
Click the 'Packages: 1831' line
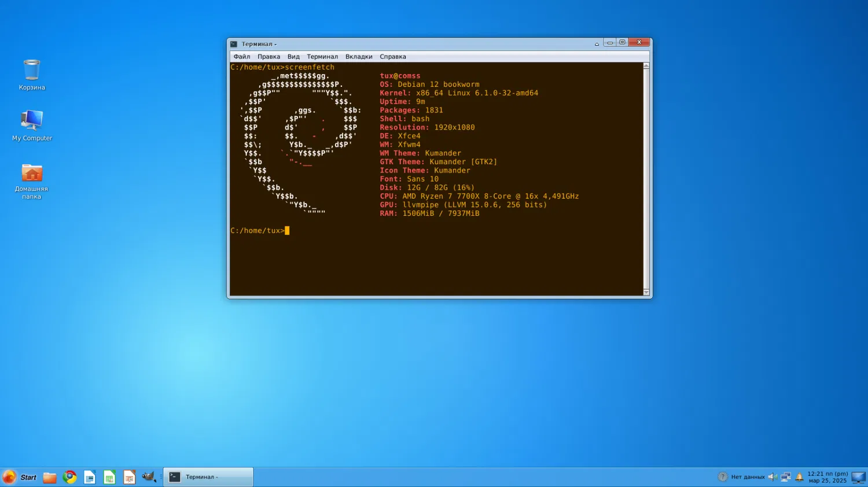[411, 110]
